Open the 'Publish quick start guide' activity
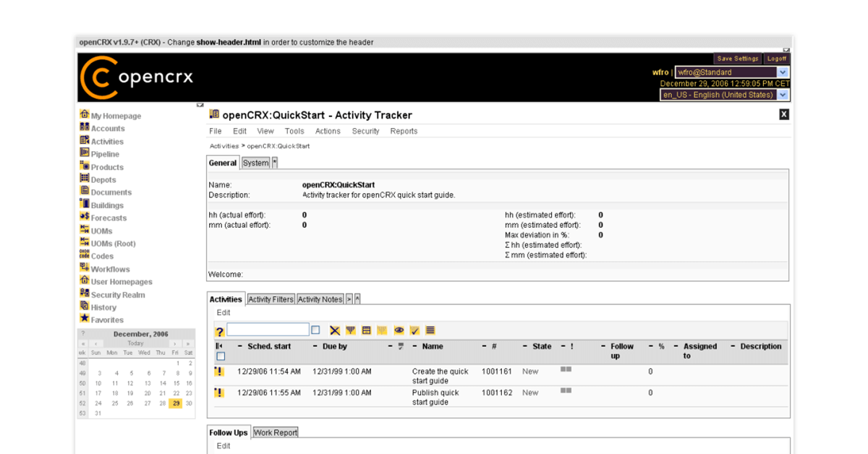The image size is (868, 454). point(435,398)
